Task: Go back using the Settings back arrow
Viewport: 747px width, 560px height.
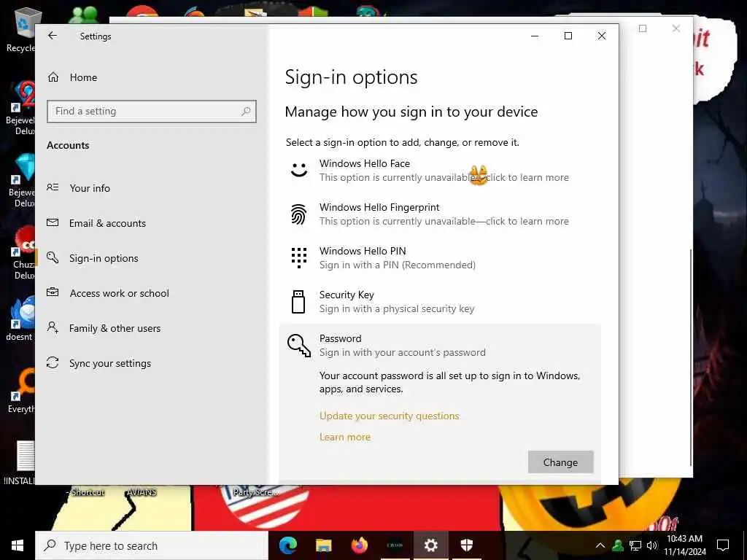Action: click(53, 36)
